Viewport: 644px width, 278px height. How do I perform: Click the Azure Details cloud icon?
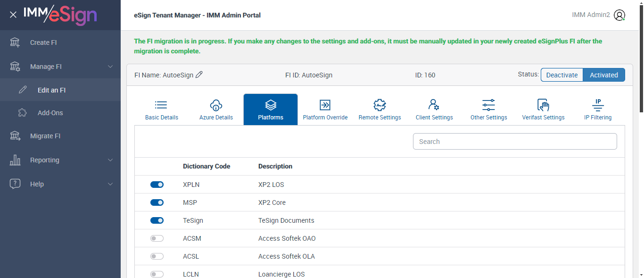(216, 105)
